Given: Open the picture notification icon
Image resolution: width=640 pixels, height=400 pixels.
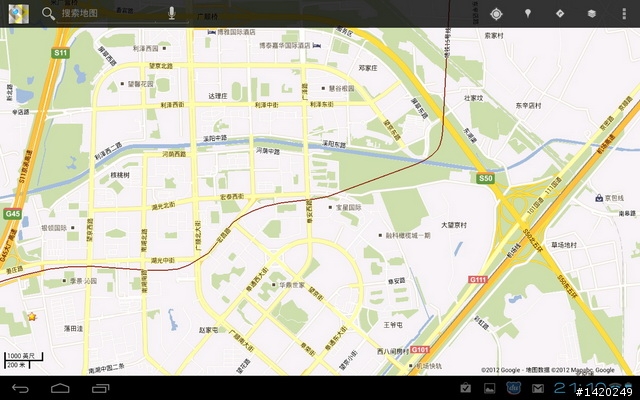Looking at the screenshot, I should pos(489,389).
